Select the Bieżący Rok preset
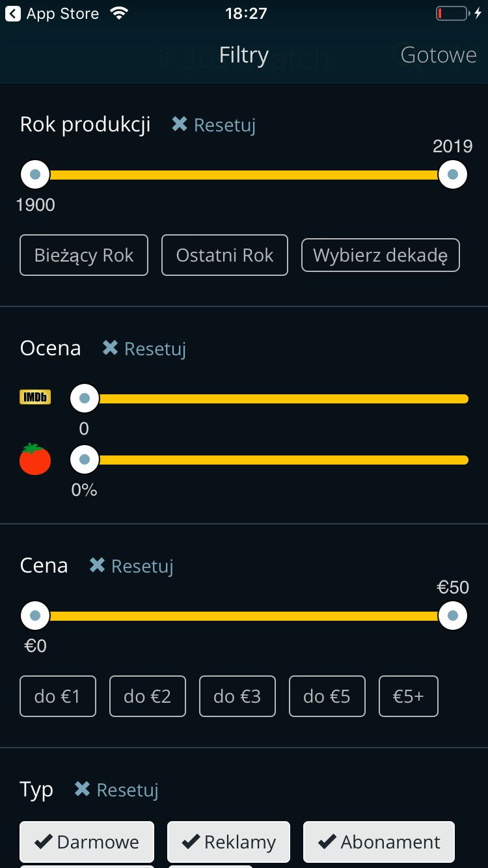Viewport: 488px width, 868px height. click(x=84, y=255)
